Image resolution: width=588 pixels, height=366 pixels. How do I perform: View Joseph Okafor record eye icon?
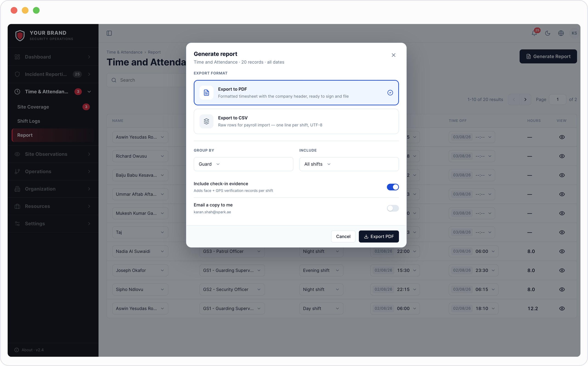coord(562,270)
